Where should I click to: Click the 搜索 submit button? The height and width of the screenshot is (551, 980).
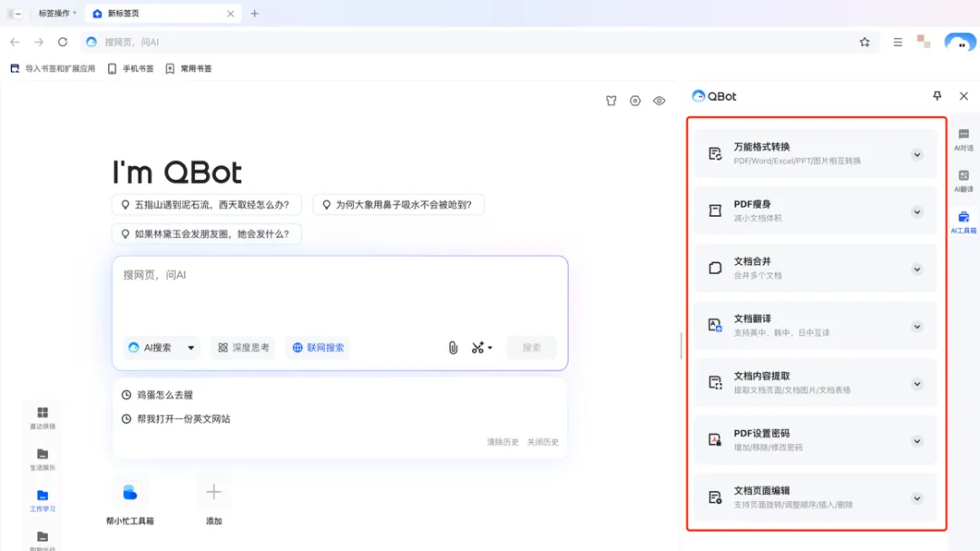(x=531, y=348)
